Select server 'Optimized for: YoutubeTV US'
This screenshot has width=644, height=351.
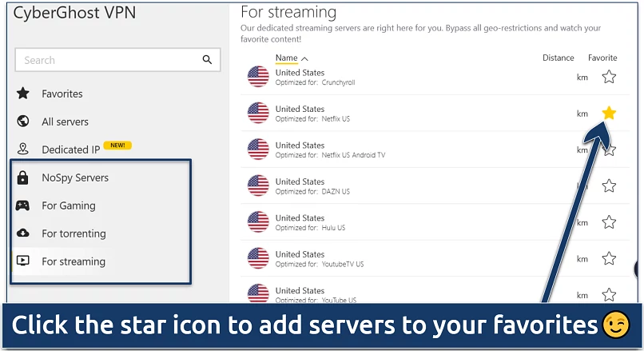point(320,265)
